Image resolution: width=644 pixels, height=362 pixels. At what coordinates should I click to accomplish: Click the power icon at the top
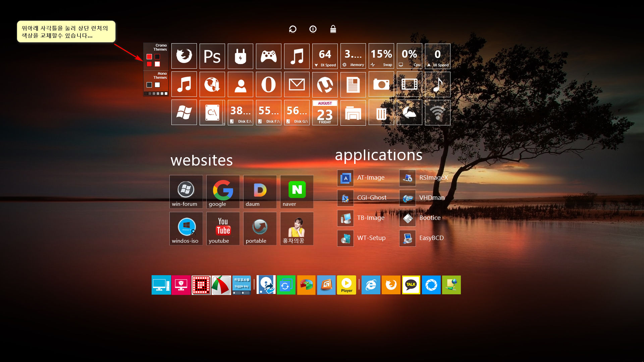pos(313,29)
